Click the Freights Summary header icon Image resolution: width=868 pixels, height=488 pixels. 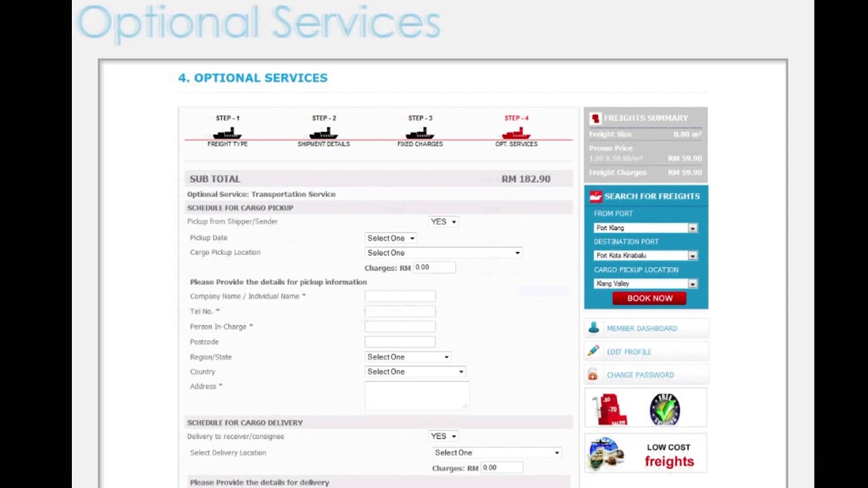click(x=595, y=118)
